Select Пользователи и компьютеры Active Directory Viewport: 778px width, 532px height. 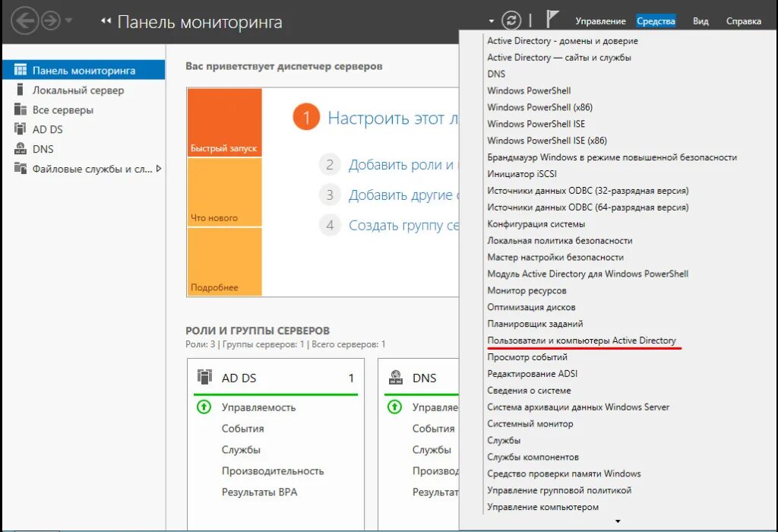581,340
